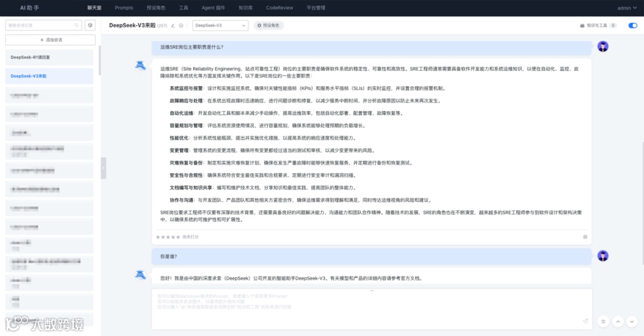Click the '故障响应与处理' bullet heading
Image resolution: width=644 pixels, height=336 pixels.
pyautogui.click(x=186, y=101)
